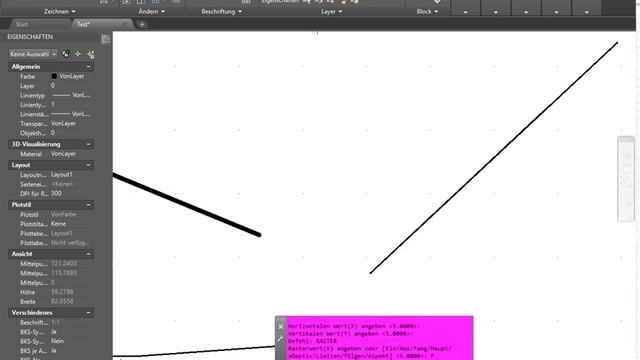Click the thin diagonal line in drawing
This screenshot has height=360, width=640.
pyautogui.click(x=494, y=158)
